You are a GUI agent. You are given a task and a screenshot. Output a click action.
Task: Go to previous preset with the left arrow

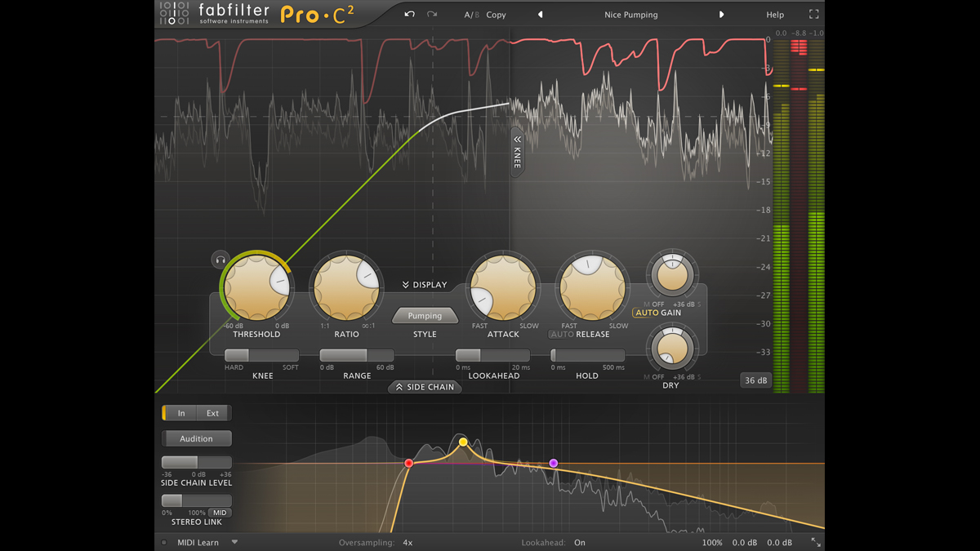point(540,14)
